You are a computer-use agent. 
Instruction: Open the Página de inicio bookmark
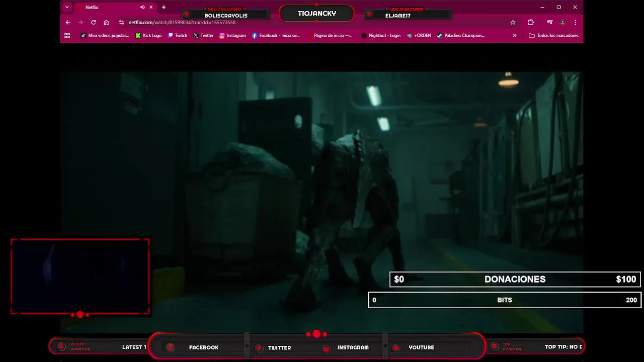(x=330, y=36)
